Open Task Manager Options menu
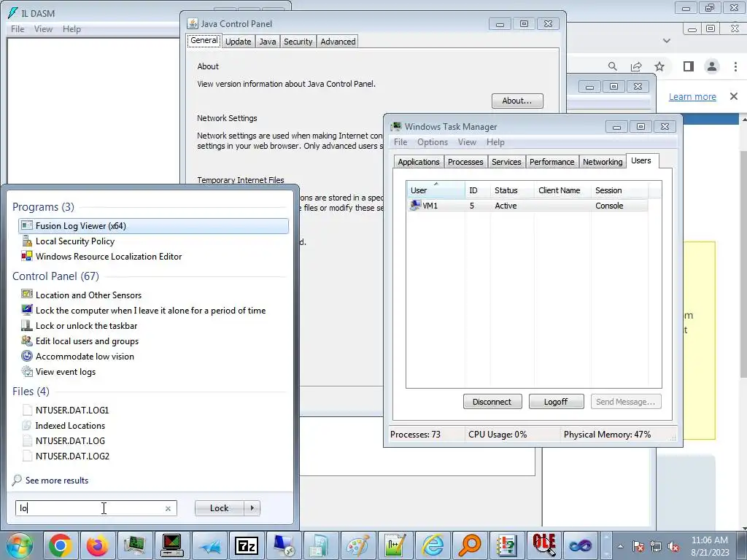The image size is (747, 560). click(x=433, y=142)
